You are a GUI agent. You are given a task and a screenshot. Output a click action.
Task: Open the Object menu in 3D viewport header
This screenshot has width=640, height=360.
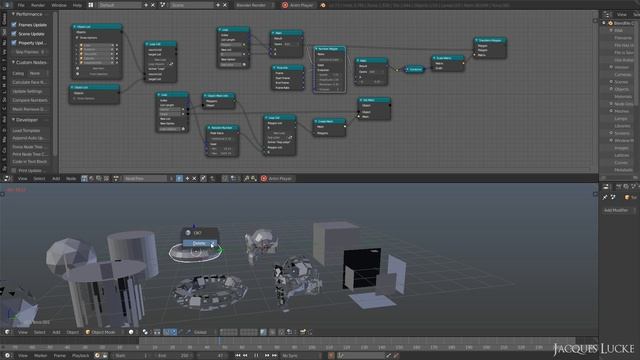(72, 332)
